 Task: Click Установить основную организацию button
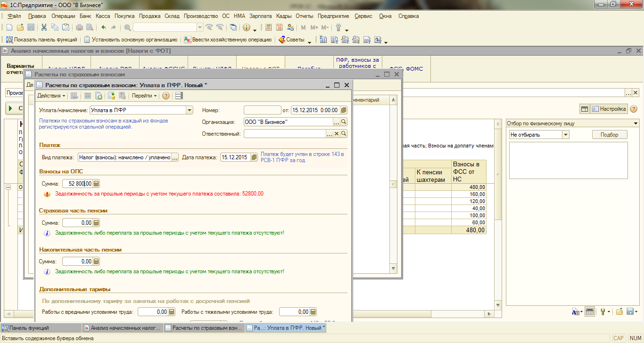click(x=131, y=40)
